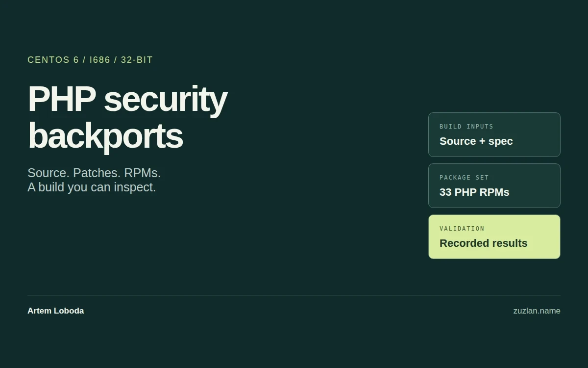Click the 'PHP security backports' headline
Screen dimensions: 588x368
point(127,117)
